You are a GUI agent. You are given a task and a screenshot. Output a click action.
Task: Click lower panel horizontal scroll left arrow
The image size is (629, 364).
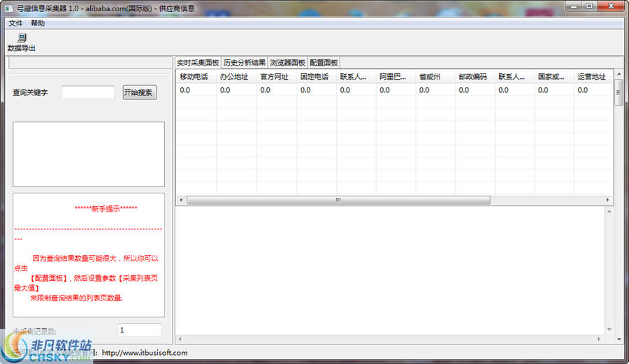tap(180, 339)
